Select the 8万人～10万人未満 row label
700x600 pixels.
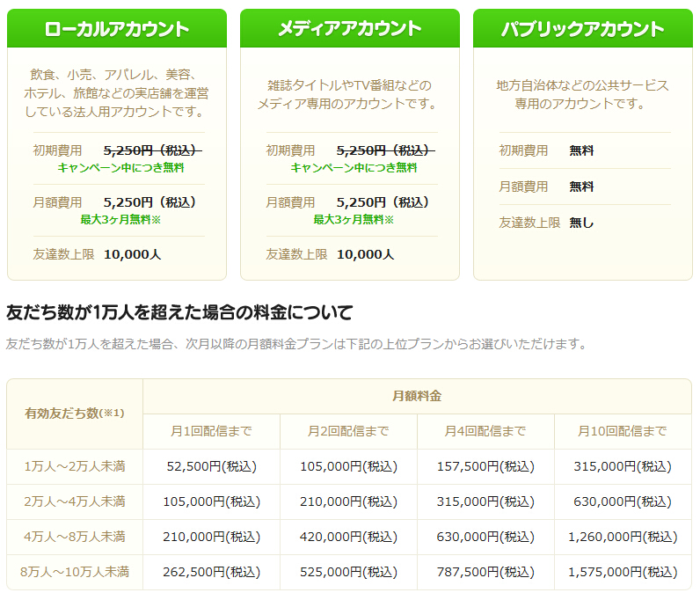click(x=75, y=572)
